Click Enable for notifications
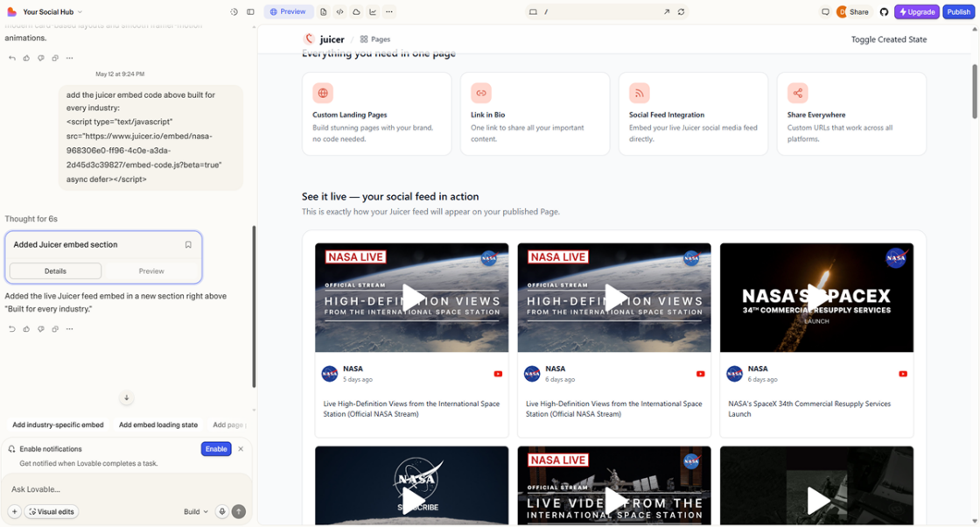Image resolution: width=980 pixels, height=527 pixels. [216, 449]
